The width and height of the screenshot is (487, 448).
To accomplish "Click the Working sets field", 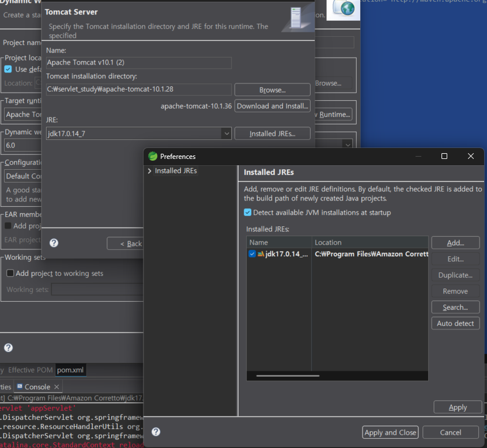I will (97, 290).
